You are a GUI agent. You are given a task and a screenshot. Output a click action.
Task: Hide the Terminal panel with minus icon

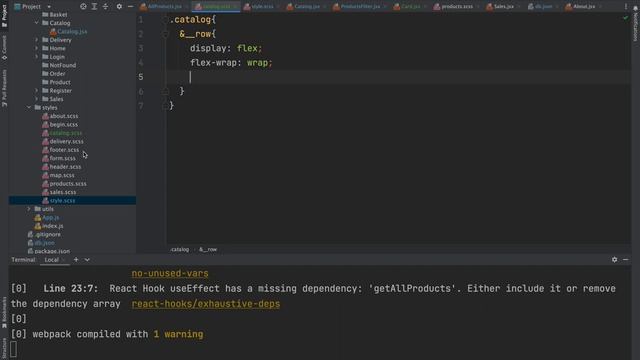625,260
